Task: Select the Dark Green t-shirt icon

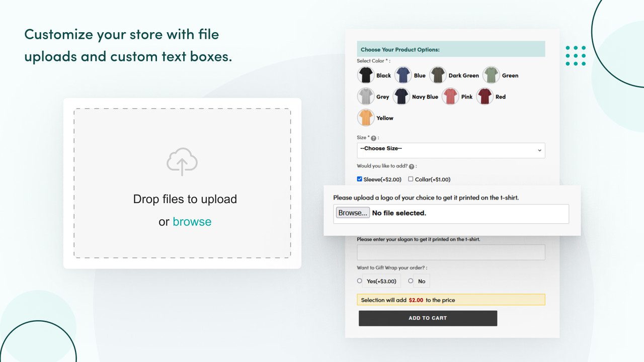Action: click(x=437, y=74)
